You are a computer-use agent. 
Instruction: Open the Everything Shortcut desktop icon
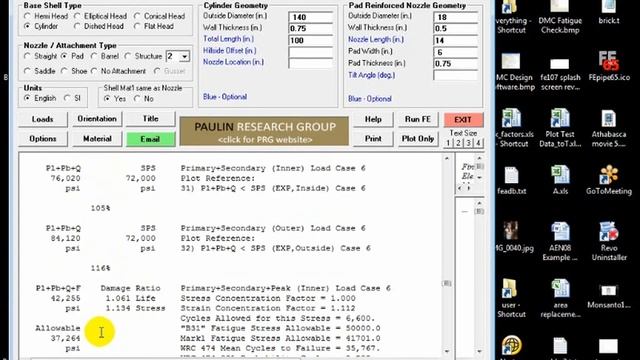coord(512,17)
